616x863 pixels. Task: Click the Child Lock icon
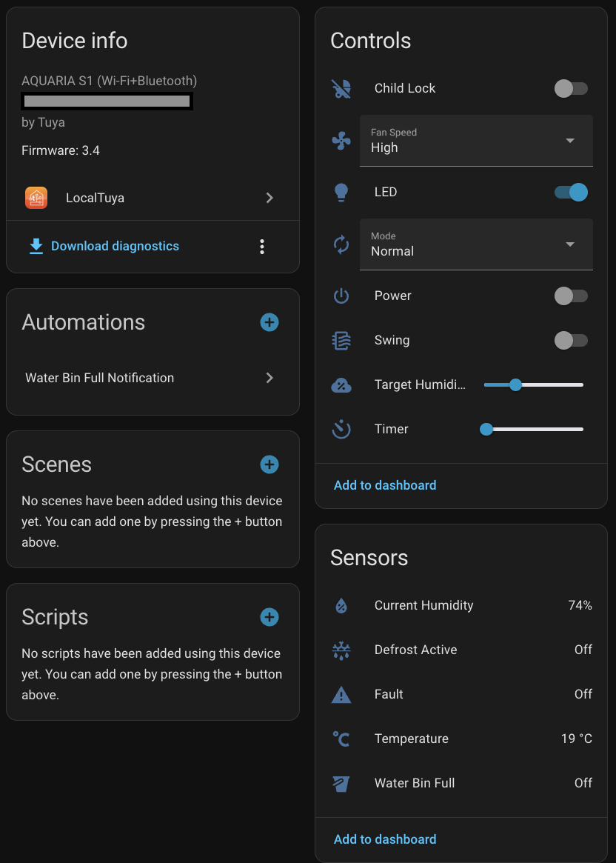coord(341,89)
